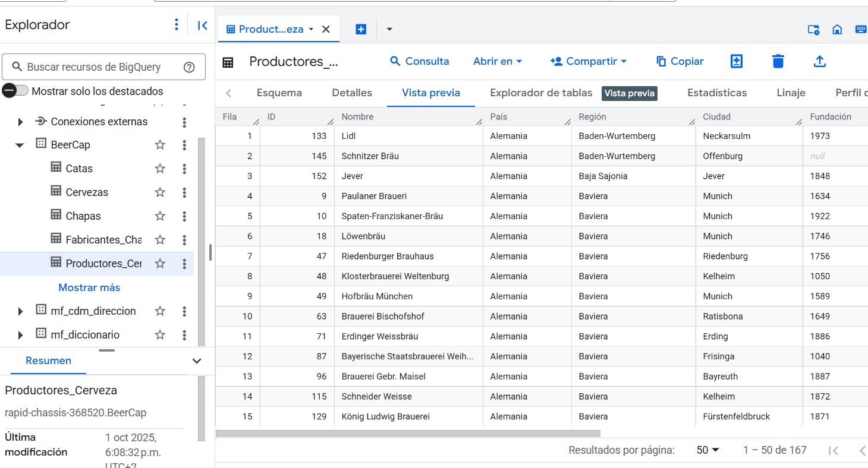
Task: Star the Cervezas table
Action: 160,192
